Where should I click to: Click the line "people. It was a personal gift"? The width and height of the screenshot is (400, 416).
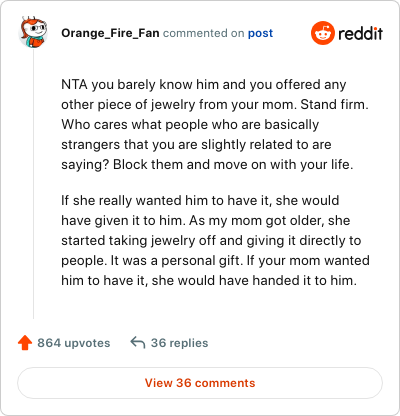[x=215, y=260]
